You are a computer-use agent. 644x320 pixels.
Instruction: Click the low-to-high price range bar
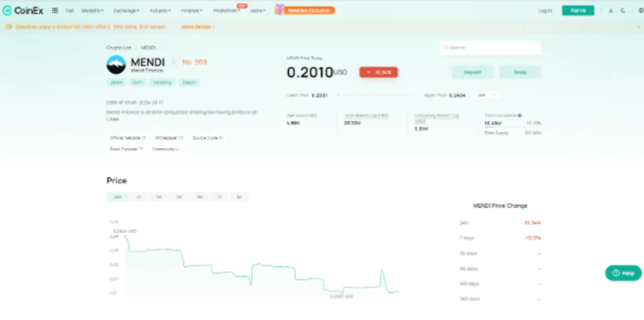[x=375, y=95]
